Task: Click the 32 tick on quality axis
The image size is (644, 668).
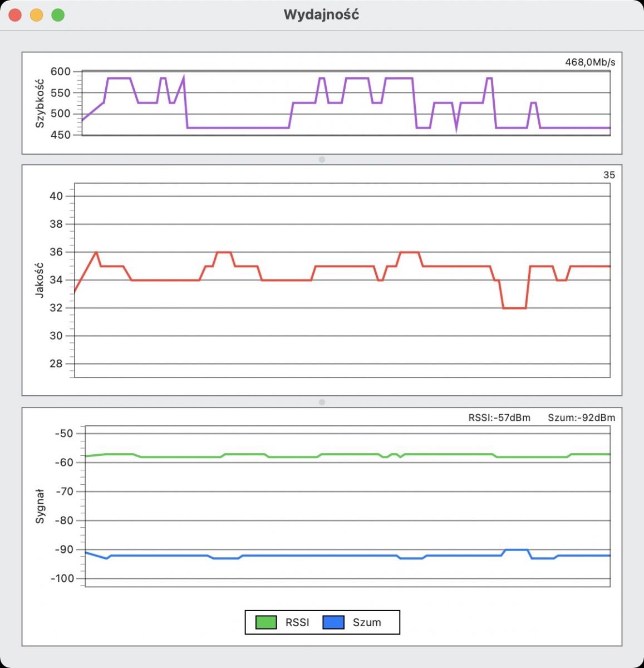Action: 56,308
